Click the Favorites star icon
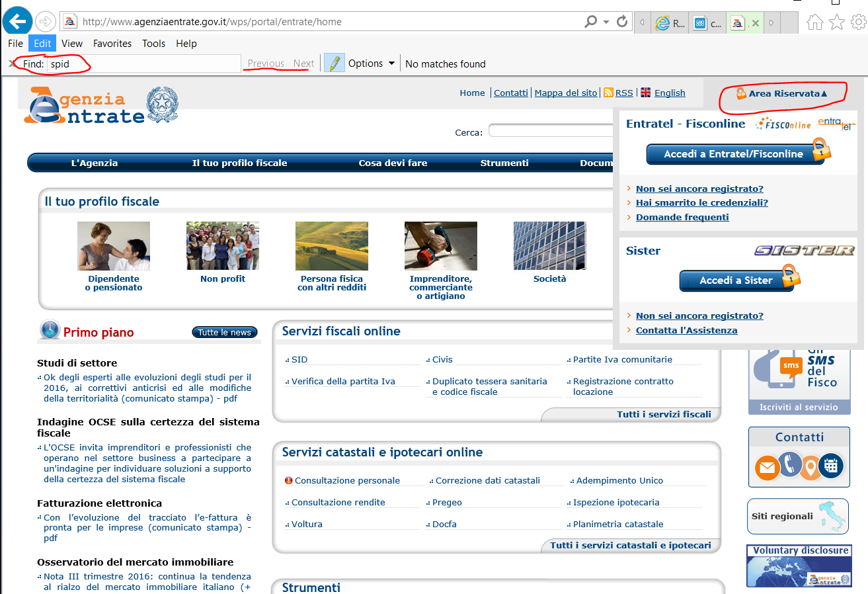This screenshot has width=868, height=594. pos(837,22)
